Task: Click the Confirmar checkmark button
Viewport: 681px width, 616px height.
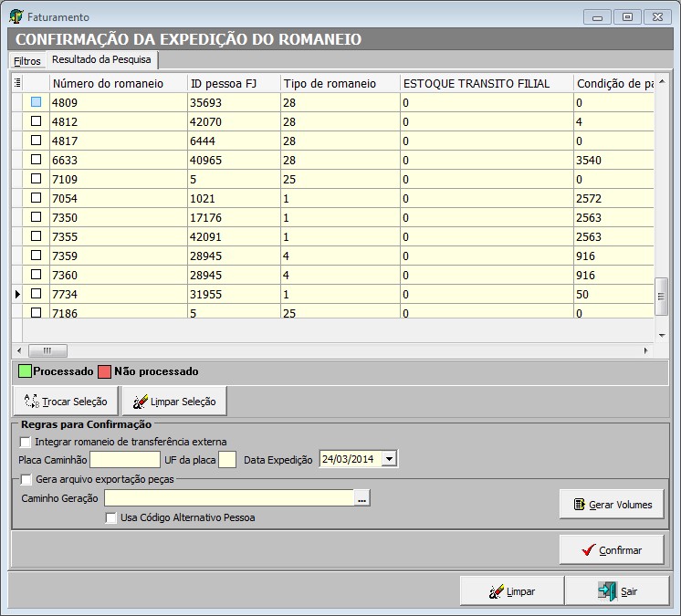Action: click(x=612, y=550)
